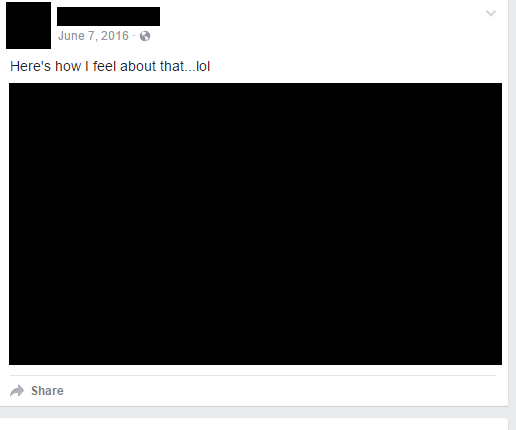Viewport: 516px width, 430px height.
Task: Click the year 2016 in the timestamp
Action: coord(115,36)
